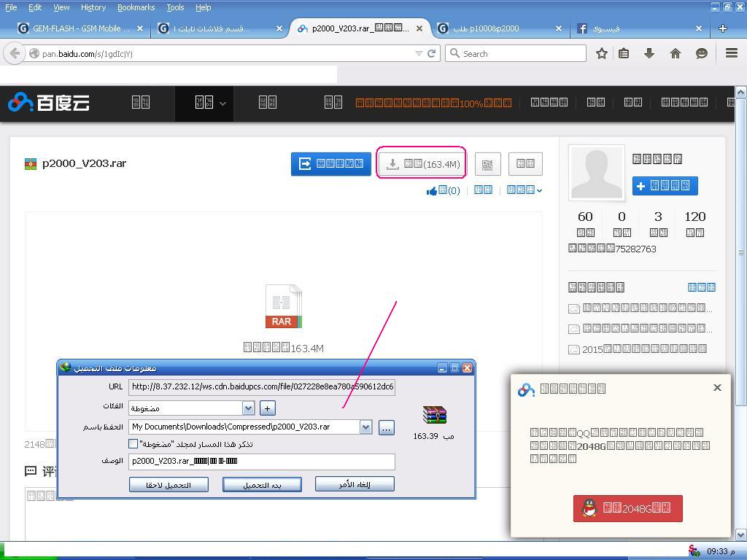
Task: Open the View menu
Action: click(x=61, y=7)
